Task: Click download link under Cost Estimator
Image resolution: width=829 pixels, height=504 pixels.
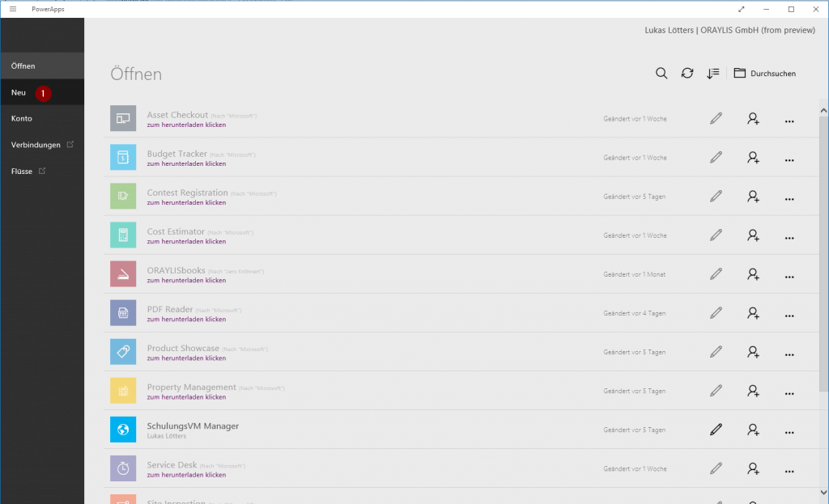Action: coord(186,241)
